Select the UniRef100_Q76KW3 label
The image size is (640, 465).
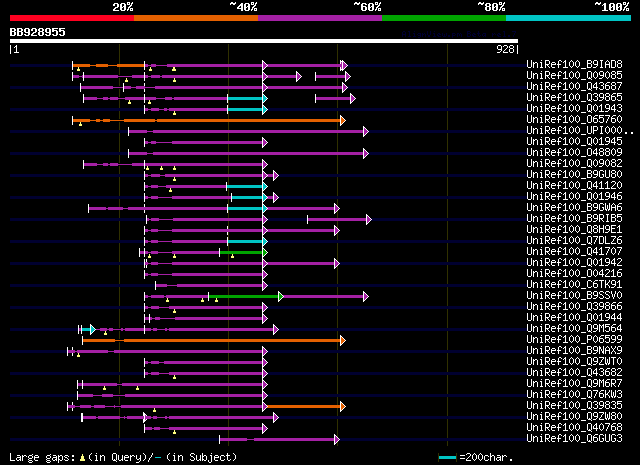[x=574, y=395]
